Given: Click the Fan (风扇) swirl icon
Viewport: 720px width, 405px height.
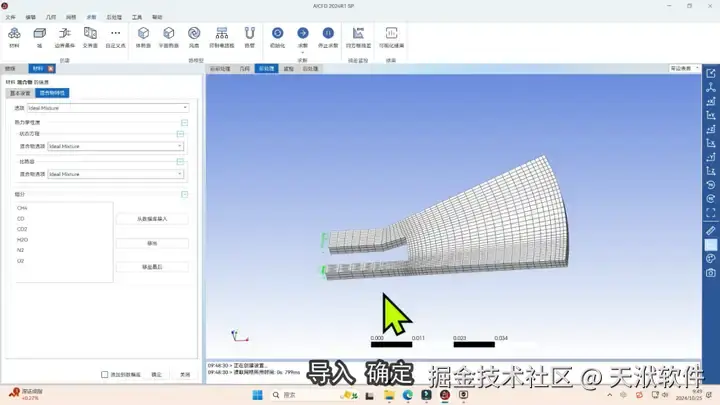Looking at the screenshot, I should [194, 34].
